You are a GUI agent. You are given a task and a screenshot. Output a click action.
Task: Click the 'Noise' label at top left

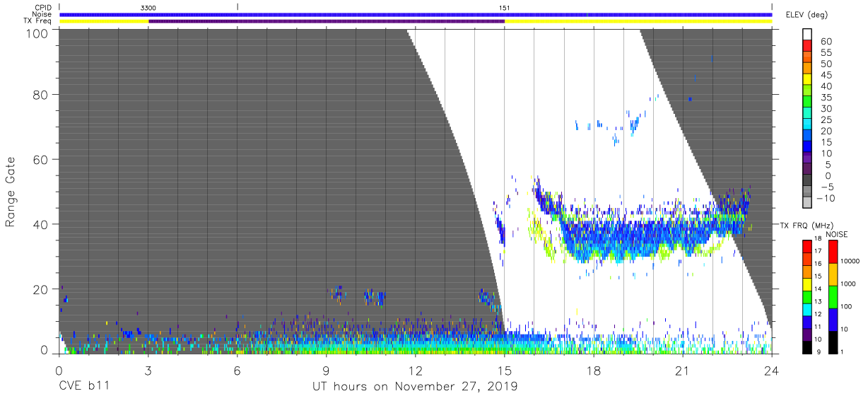tap(43, 14)
